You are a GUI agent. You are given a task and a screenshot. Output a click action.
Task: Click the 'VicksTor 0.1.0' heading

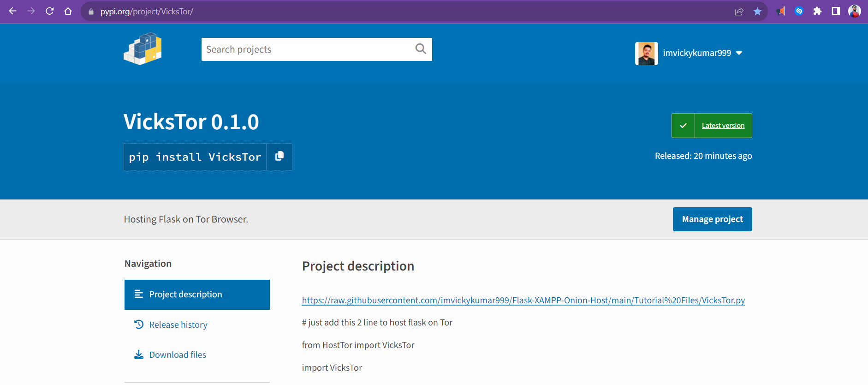pyautogui.click(x=191, y=122)
